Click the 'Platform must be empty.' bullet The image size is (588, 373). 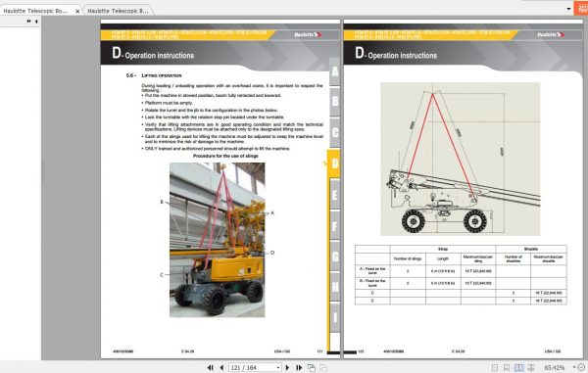click(168, 103)
